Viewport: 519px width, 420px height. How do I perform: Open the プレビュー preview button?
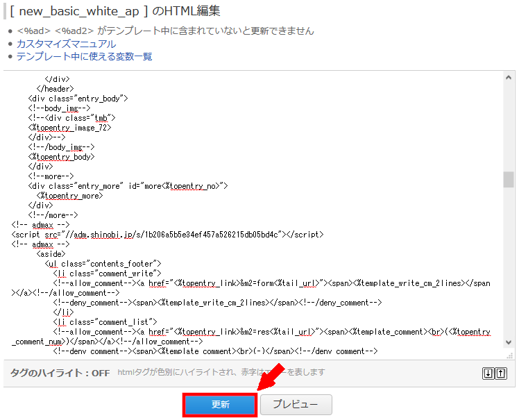296,405
